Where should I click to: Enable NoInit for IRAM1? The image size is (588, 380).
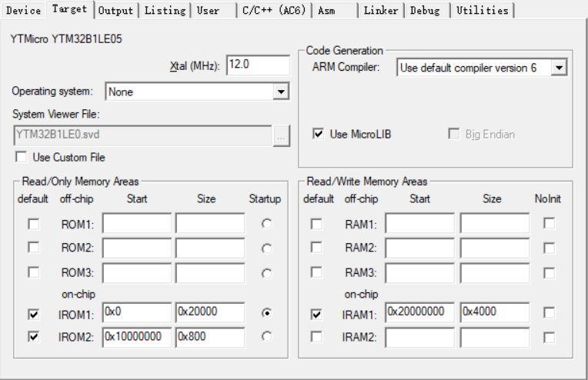549,313
